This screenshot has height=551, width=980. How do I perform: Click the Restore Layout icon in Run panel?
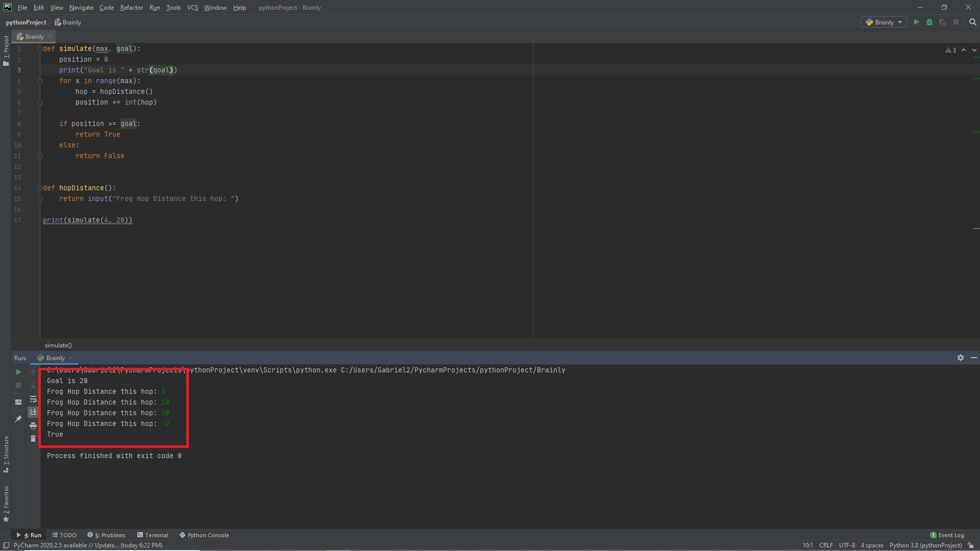18,402
